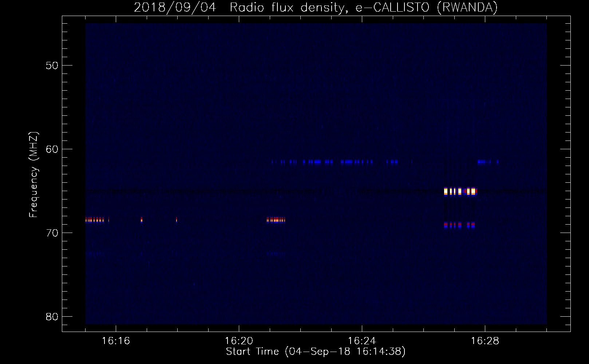Click the 50 MHz frequency tick label
589x364 pixels.
click(52, 66)
